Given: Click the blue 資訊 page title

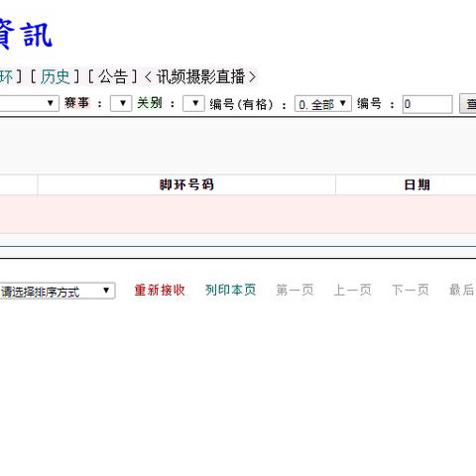Looking at the screenshot, I should pyautogui.click(x=25, y=35).
